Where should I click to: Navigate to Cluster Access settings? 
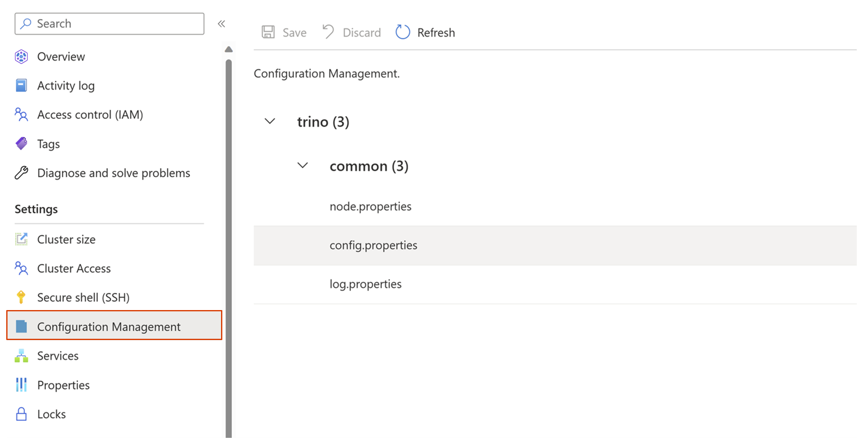tap(74, 268)
